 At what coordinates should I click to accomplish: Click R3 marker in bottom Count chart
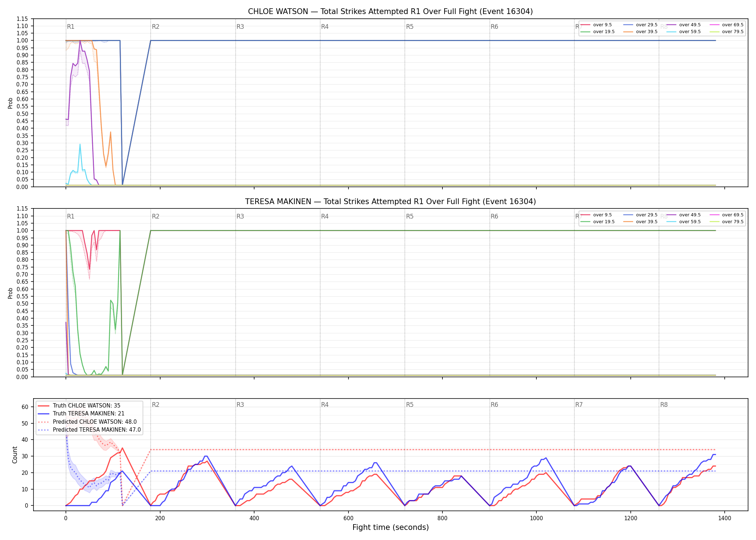pos(240,405)
